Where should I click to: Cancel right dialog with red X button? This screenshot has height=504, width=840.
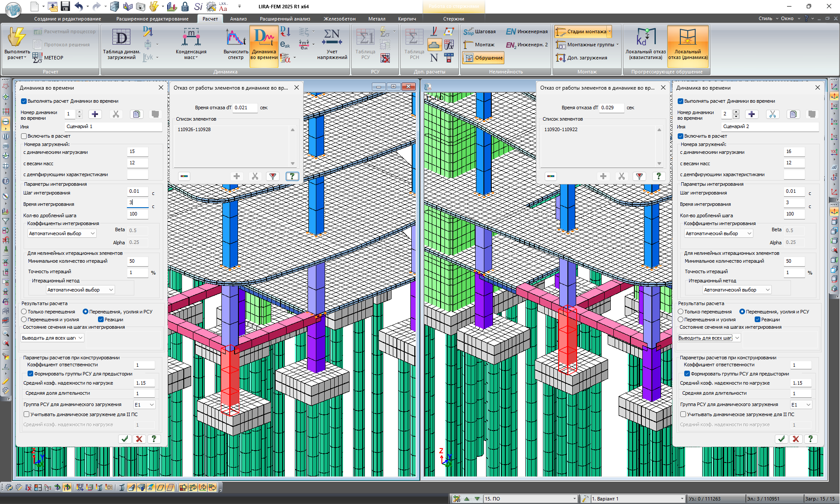click(796, 439)
